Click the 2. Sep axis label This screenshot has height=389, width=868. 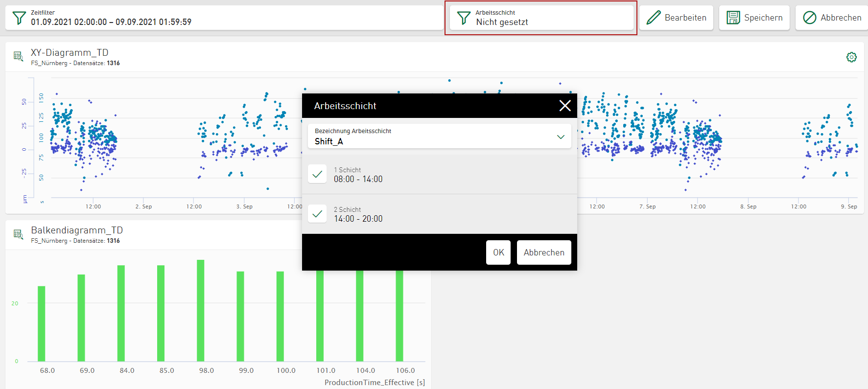(143, 206)
